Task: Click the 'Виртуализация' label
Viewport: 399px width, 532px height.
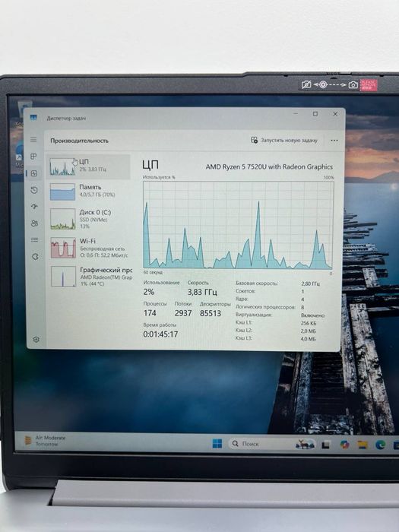Action: point(254,315)
